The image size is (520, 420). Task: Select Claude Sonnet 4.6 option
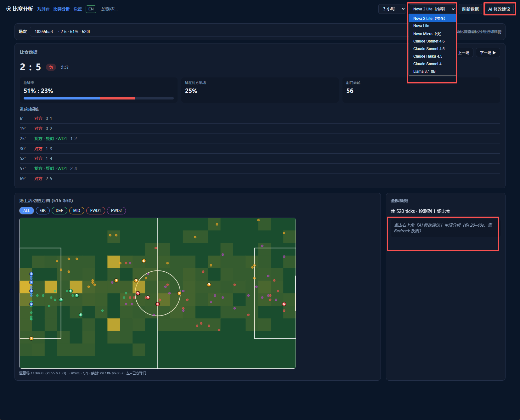pos(432,41)
